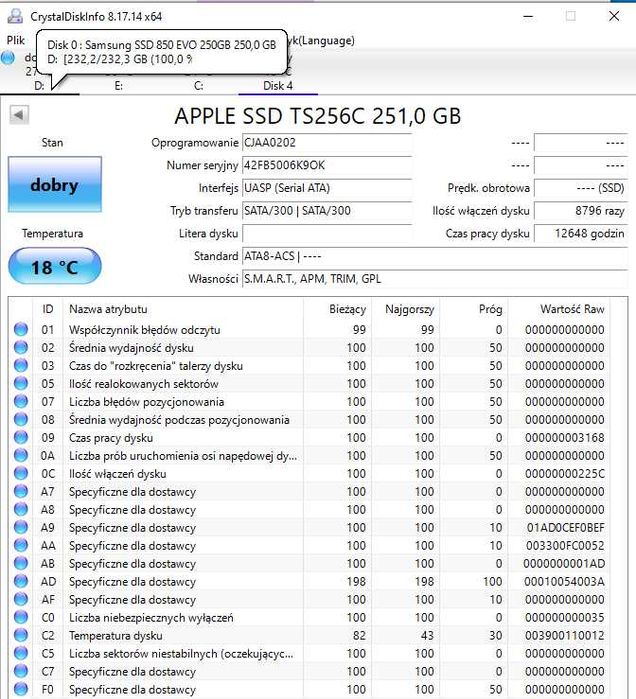Click the CrystalDiskInfo app icon in title bar
The image size is (636, 699).
[x=15, y=16]
